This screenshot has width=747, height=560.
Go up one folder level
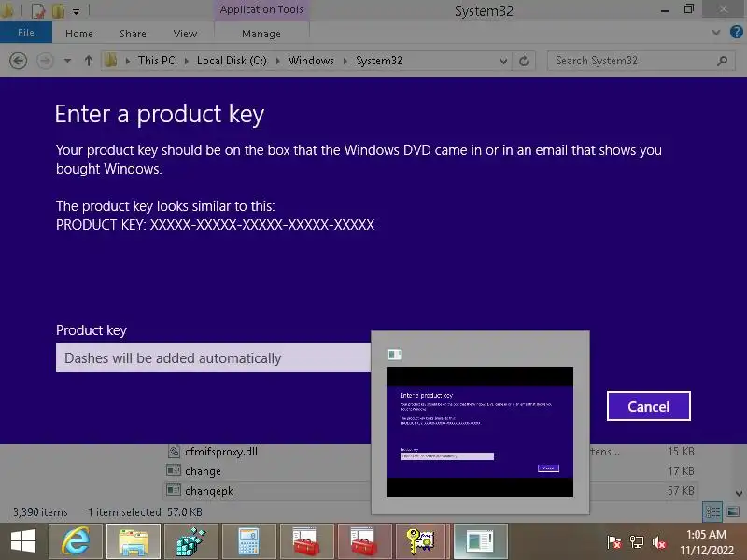pyautogui.click(x=88, y=61)
